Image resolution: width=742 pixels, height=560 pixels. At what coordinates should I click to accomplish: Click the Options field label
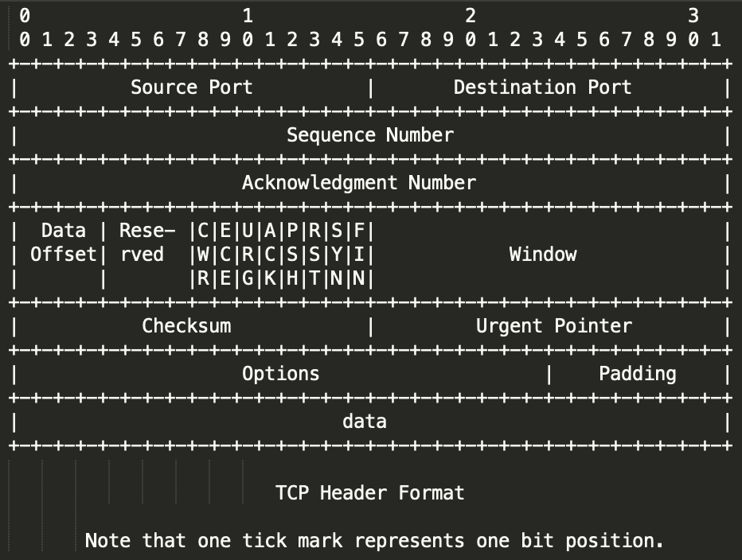tap(280, 374)
